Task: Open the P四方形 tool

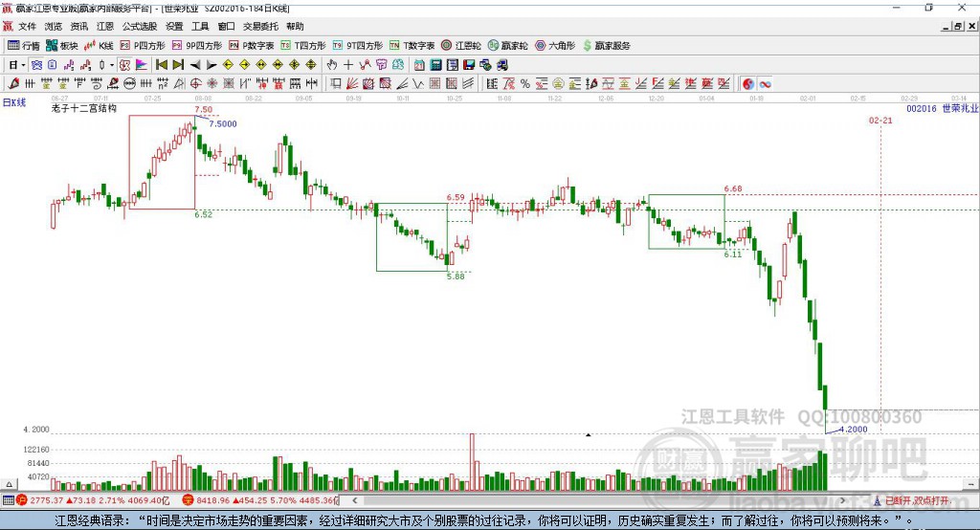Action: (143, 46)
